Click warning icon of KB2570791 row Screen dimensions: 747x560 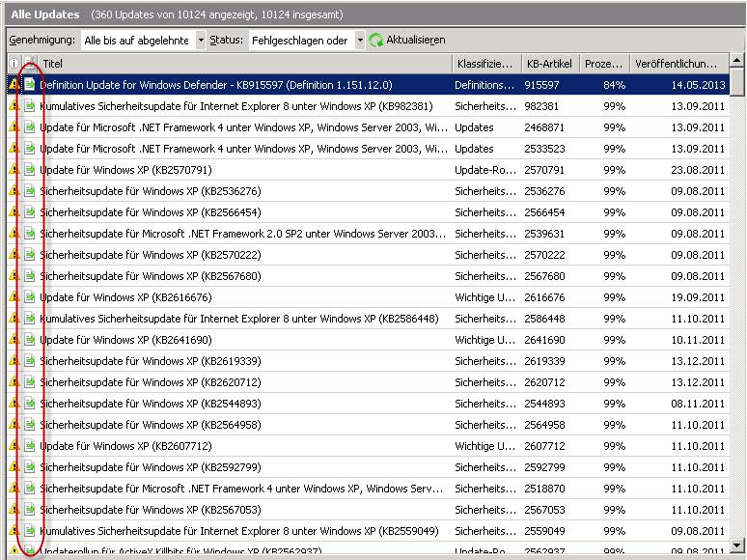(x=14, y=170)
